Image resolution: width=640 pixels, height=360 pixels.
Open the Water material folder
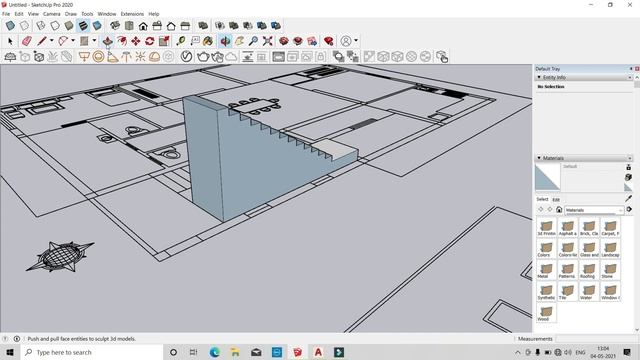[x=589, y=292]
